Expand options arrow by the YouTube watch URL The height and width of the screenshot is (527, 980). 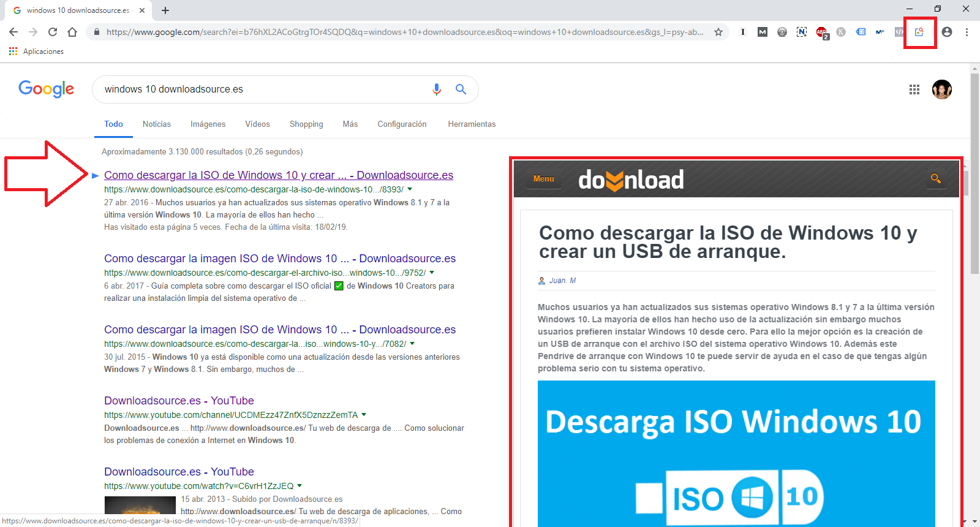tap(300, 486)
